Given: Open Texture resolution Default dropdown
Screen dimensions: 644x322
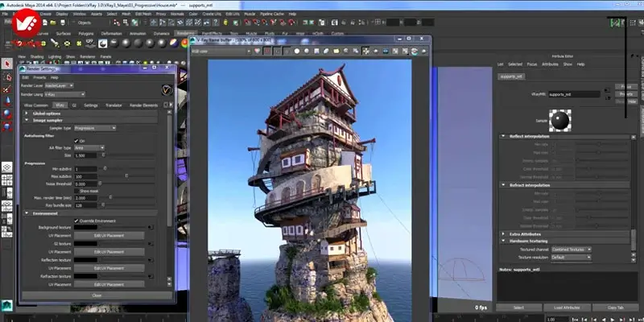Looking at the screenshot, I should click(x=572, y=257).
